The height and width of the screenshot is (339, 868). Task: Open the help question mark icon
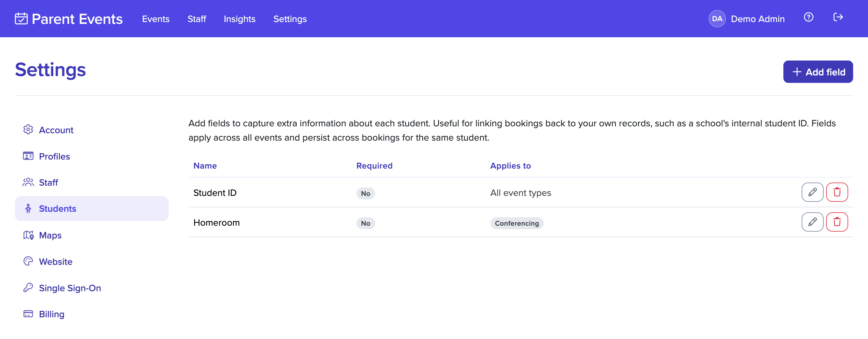808,17
